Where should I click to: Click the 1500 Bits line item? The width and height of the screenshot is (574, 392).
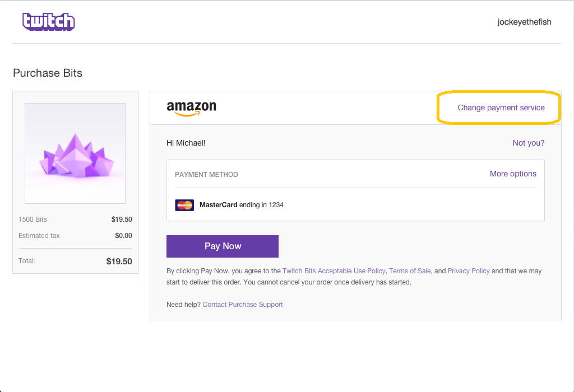pyautogui.click(x=75, y=220)
